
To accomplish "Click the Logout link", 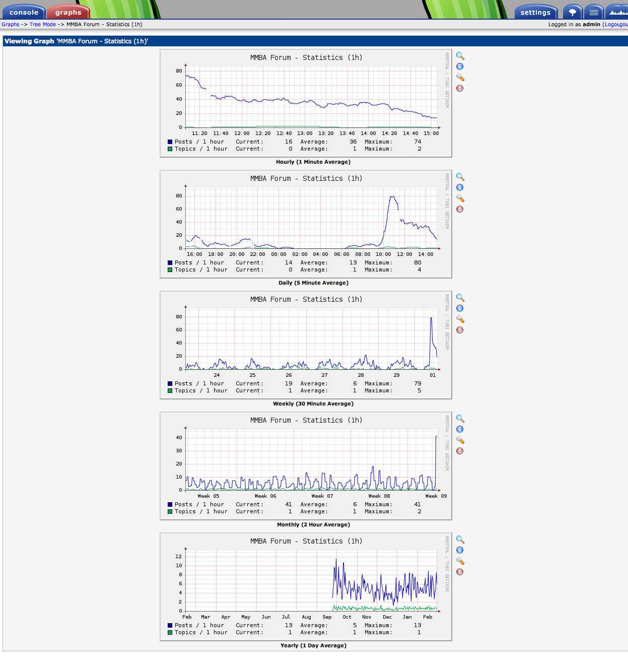I will [616, 24].
